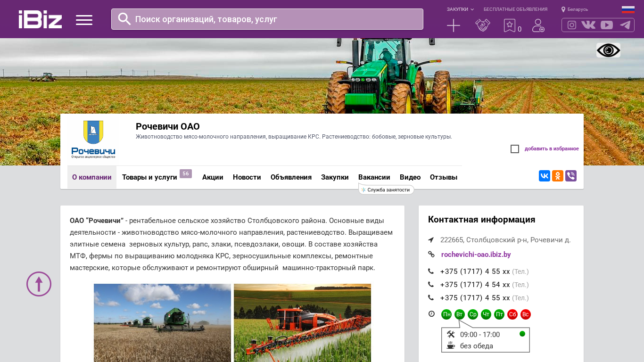
Task: Open the orange sprayer photo
Action: [x=302, y=323]
